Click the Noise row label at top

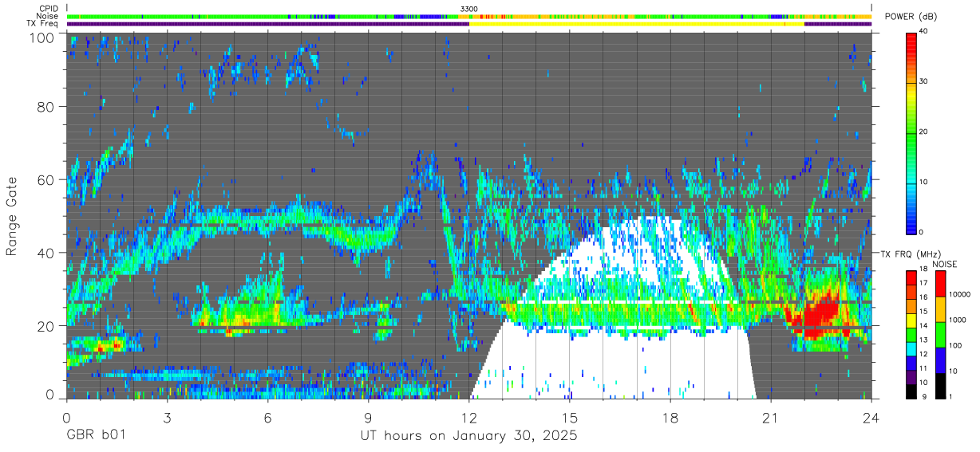(x=48, y=16)
